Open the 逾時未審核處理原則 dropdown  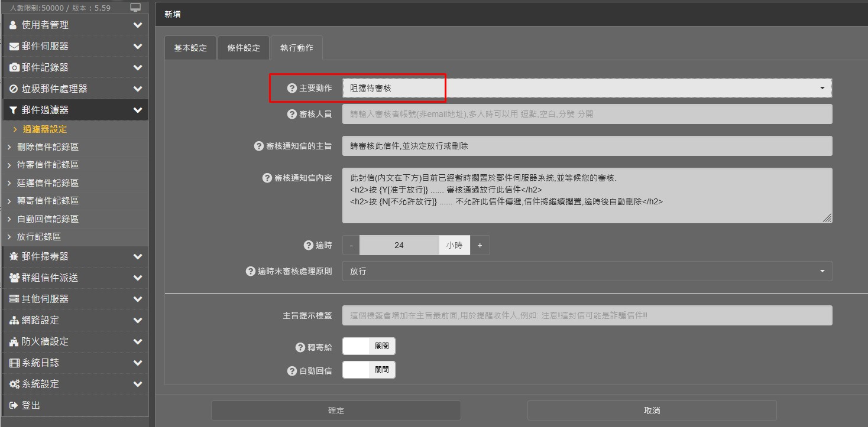587,271
